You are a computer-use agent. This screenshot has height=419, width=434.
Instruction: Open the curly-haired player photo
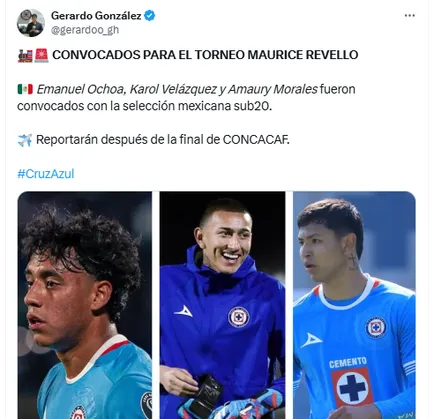(85, 305)
